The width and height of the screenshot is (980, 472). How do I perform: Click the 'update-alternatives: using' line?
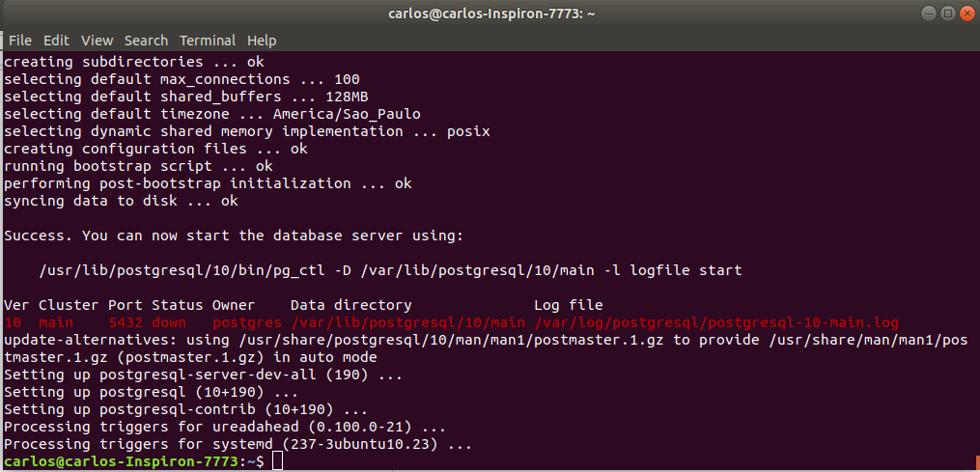tap(486, 348)
